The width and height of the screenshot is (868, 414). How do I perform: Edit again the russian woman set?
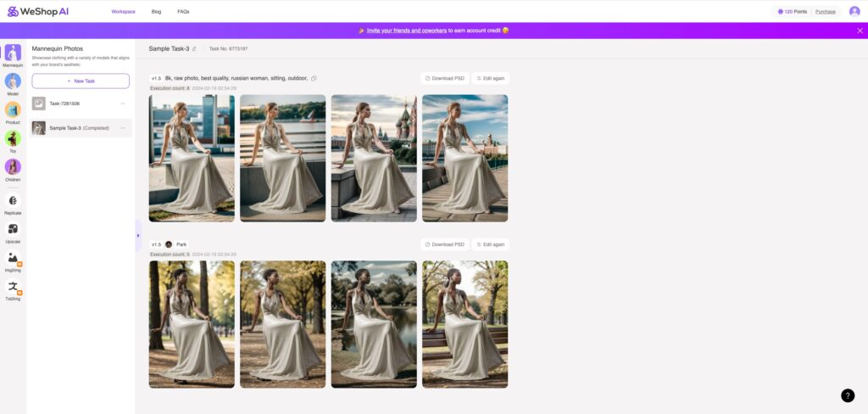(x=491, y=78)
